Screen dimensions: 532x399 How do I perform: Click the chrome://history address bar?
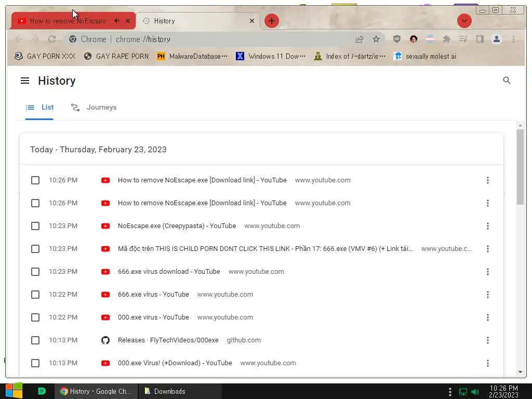click(x=224, y=39)
